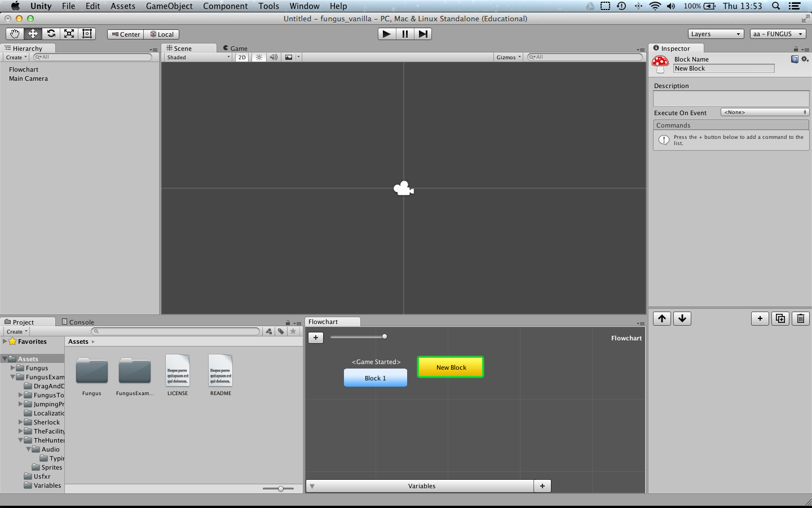Select Main Camera in Hierarchy

tap(28, 78)
